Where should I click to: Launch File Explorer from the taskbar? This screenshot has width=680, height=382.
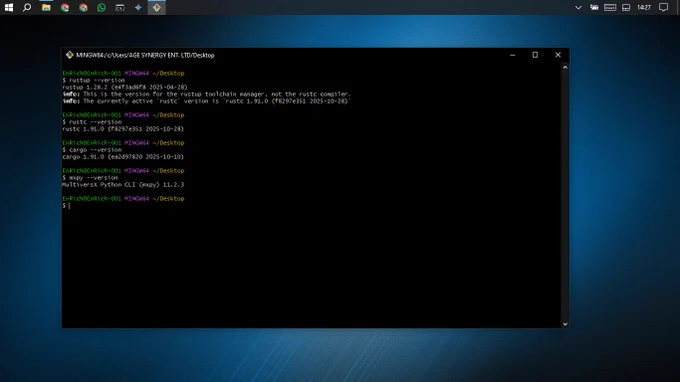click(x=46, y=7)
